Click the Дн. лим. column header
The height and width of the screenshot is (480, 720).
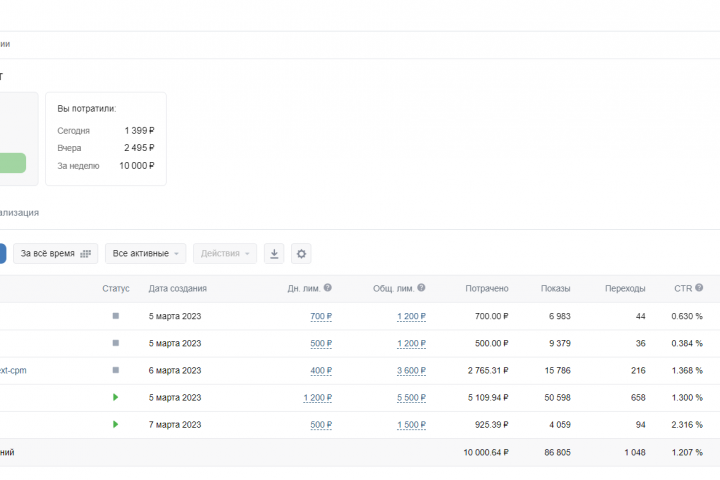[x=304, y=288]
